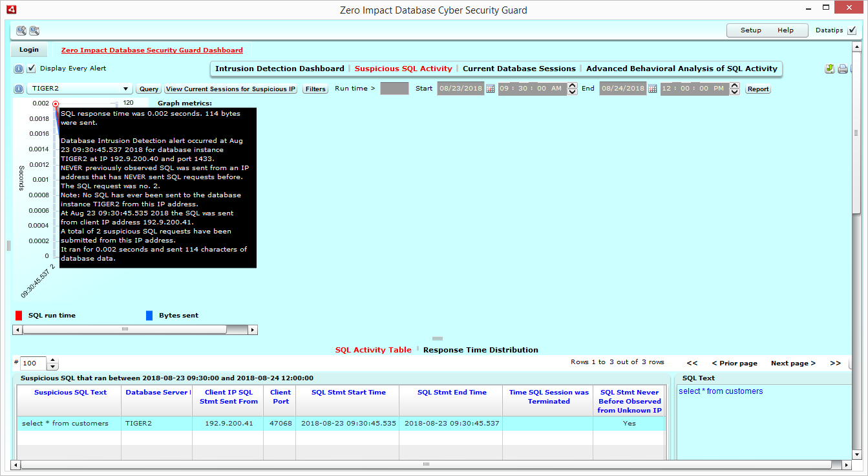Select the 'select * from customers' table row
Image resolution: width=868 pixels, height=476 pixels.
point(65,424)
